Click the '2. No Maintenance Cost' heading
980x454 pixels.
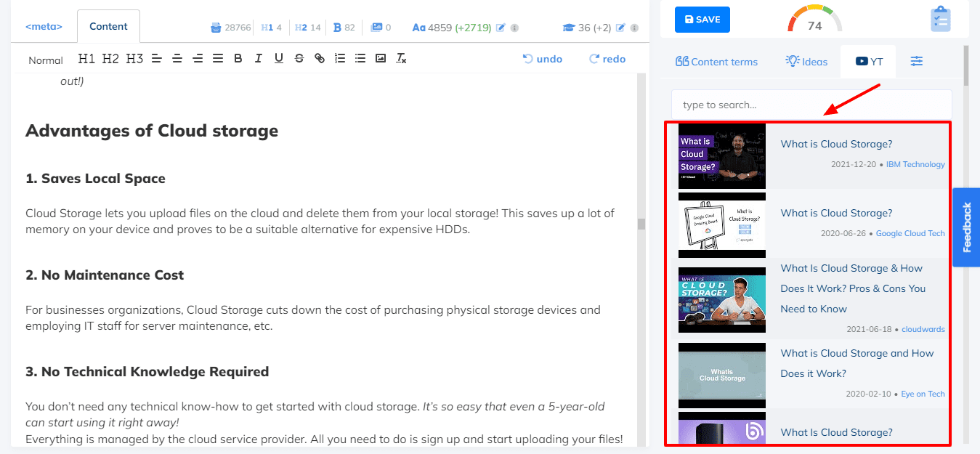(105, 275)
